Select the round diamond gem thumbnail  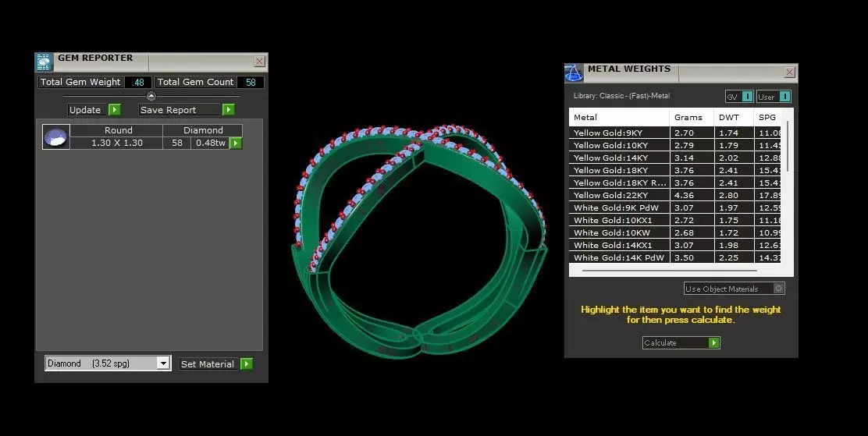[x=56, y=136]
